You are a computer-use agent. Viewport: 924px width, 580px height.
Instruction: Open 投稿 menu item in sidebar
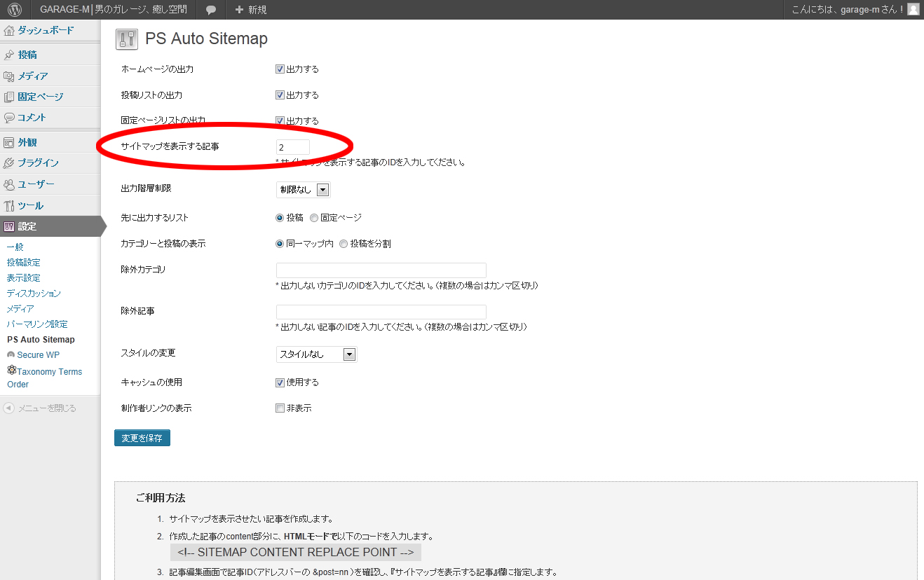click(x=27, y=55)
